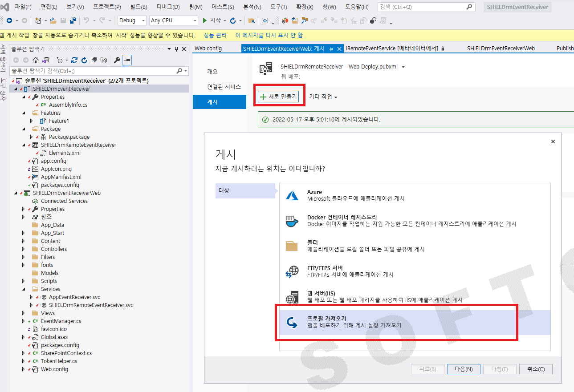
Task: Select AppManifest.xml in Solution Explorer
Action: click(61, 177)
